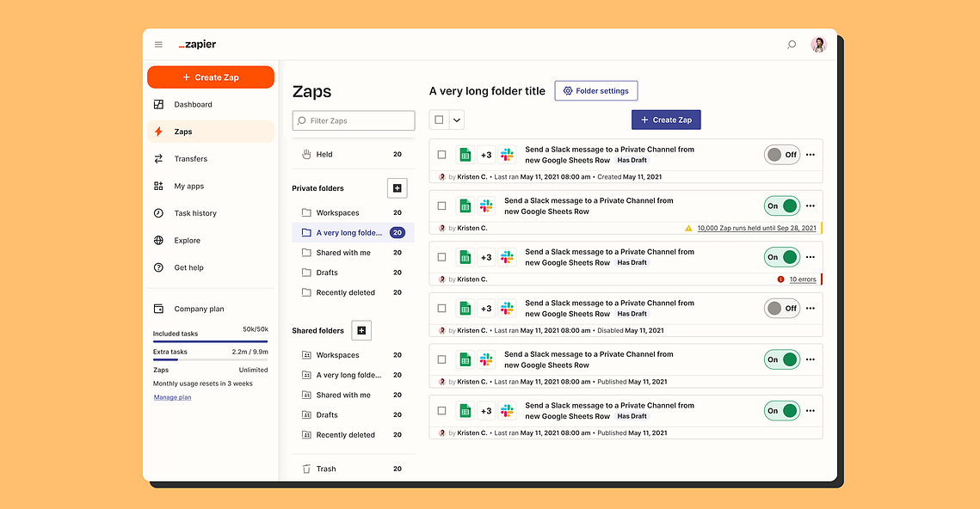Click the 10 errors link
This screenshot has height=509, width=980.
pyautogui.click(x=803, y=279)
